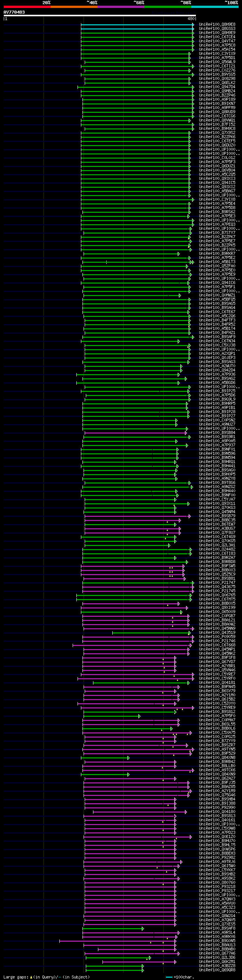
Task: Select hit UniRef100_A9TRJ6
Action: click(217, 862)
